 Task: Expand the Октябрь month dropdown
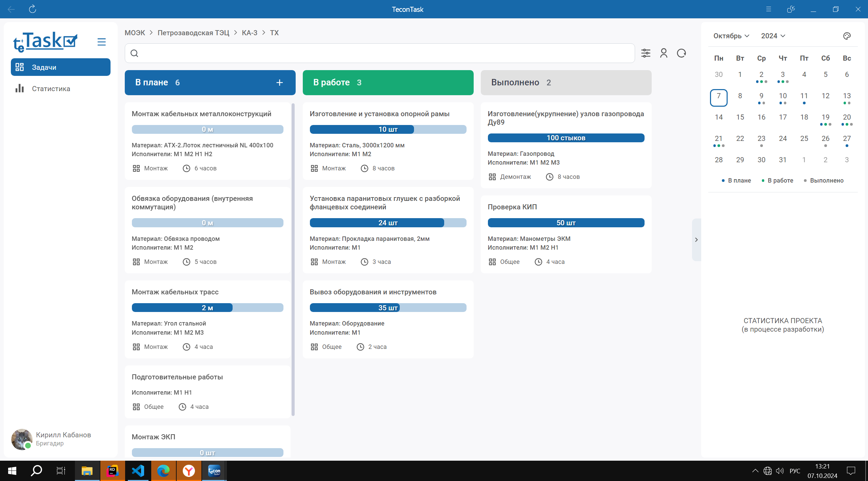[731, 36]
